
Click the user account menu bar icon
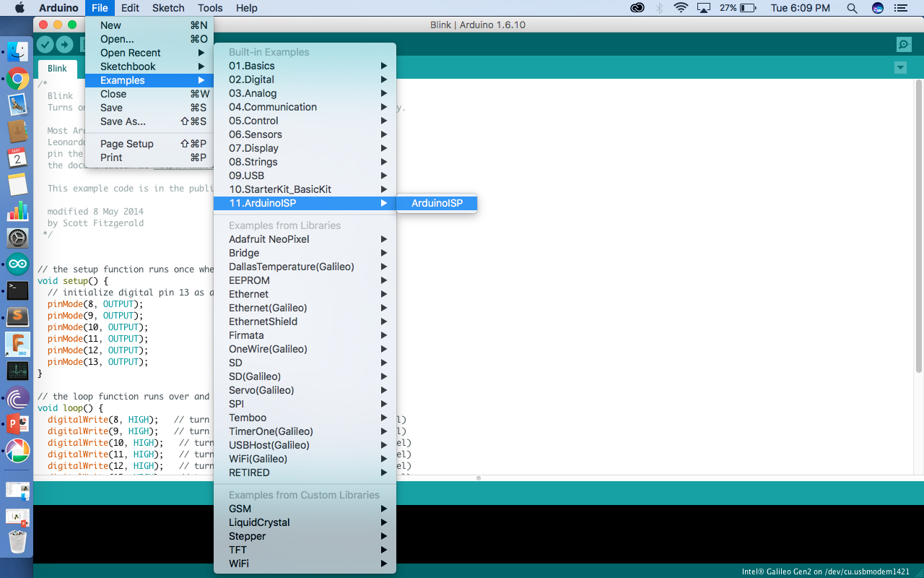pos(878,8)
